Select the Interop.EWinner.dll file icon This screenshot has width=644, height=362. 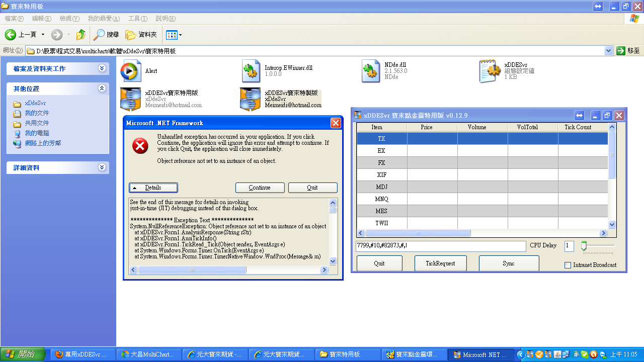click(x=251, y=71)
